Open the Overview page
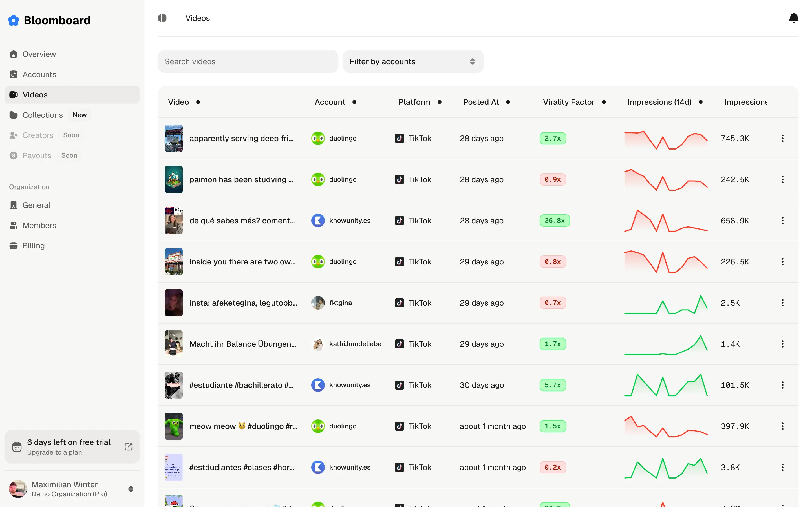 pos(39,54)
